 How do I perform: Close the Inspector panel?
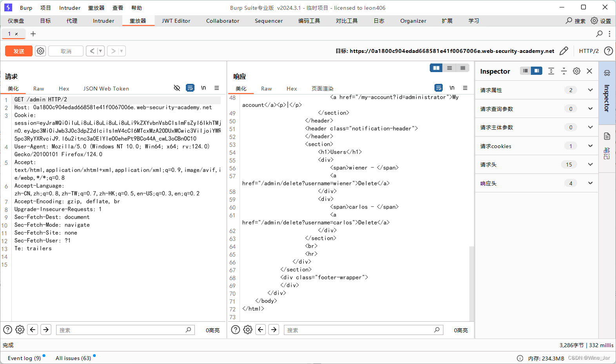(589, 71)
